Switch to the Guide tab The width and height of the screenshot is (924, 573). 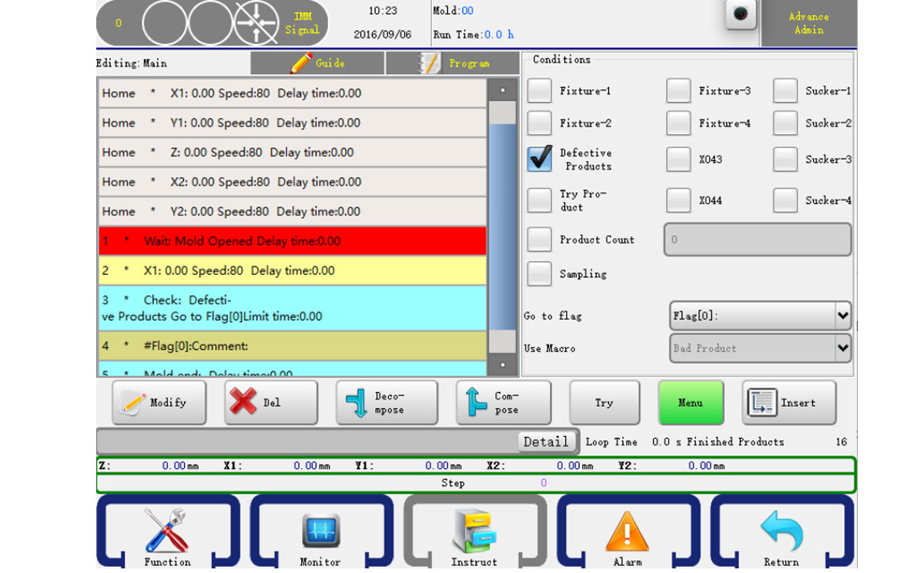tap(317, 63)
